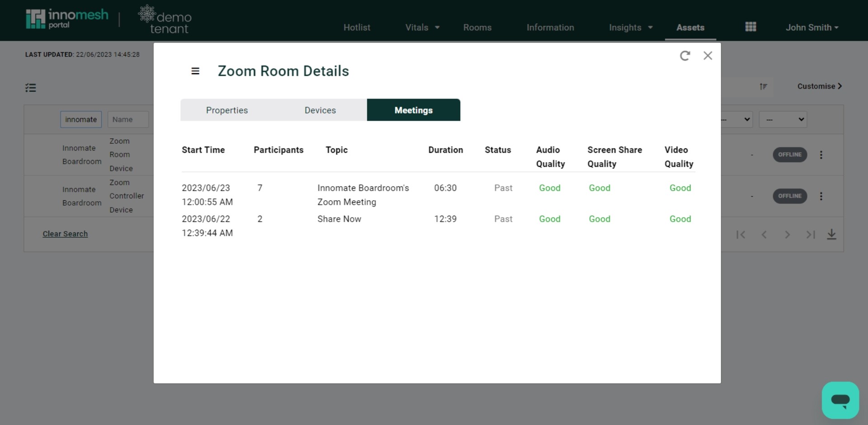This screenshot has width=868, height=425.
Task: Click the Zoom Controller Device name cell
Action: click(127, 196)
